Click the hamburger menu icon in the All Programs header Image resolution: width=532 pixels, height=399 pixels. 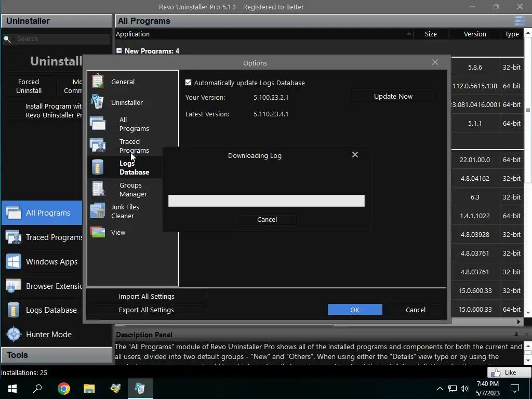520,21
